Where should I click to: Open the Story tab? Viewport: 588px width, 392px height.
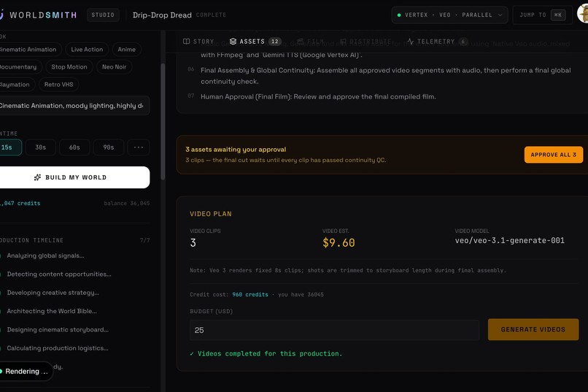point(198,42)
